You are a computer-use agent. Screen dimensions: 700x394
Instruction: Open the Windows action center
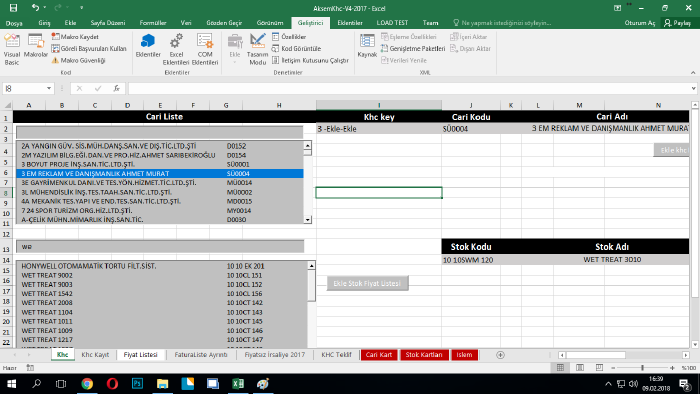click(x=684, y=384)
